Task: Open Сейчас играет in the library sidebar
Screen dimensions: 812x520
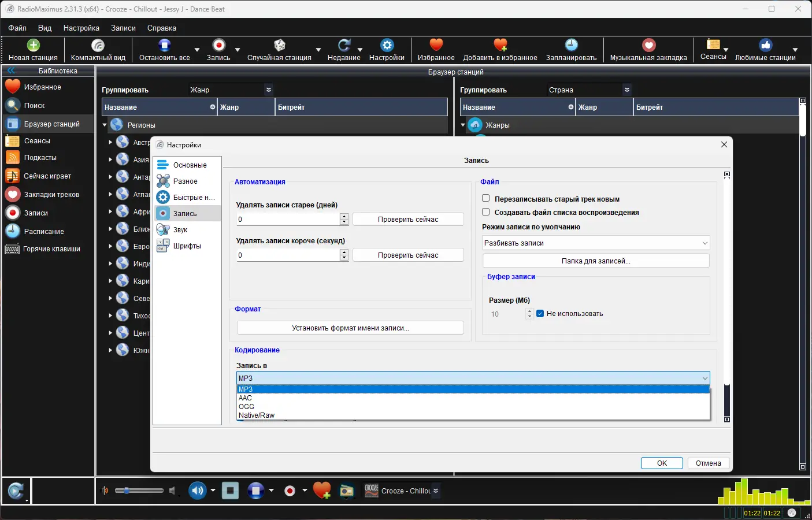Action: point(48,176)
